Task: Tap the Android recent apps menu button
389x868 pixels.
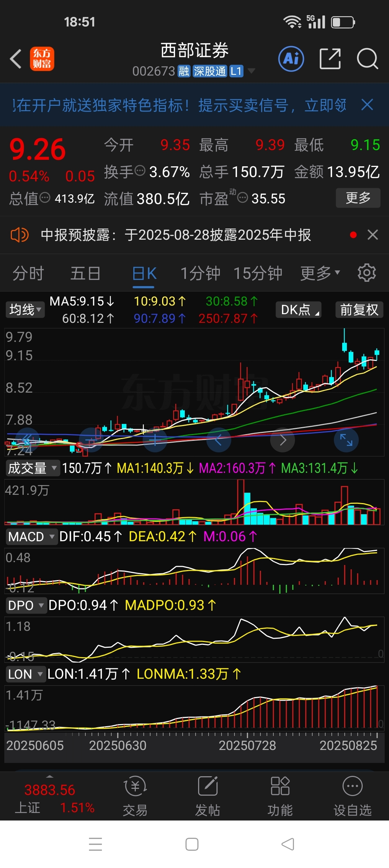Action: pos(95,844)
